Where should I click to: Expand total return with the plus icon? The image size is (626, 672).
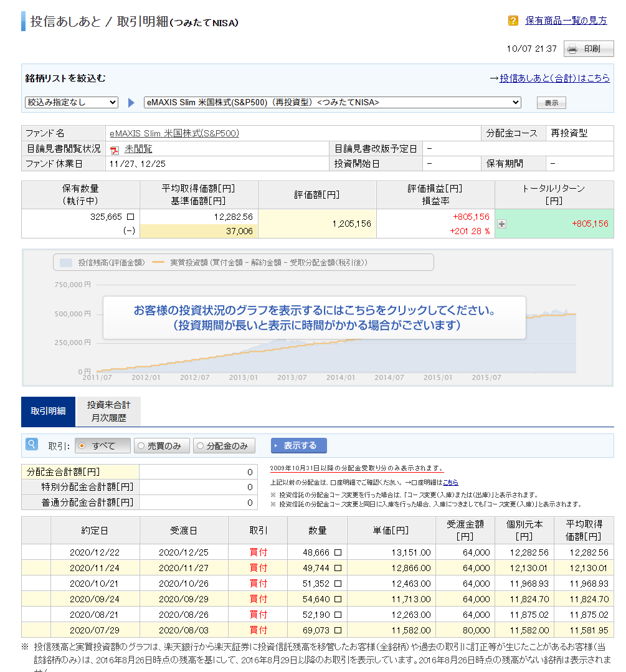point(501,224)
